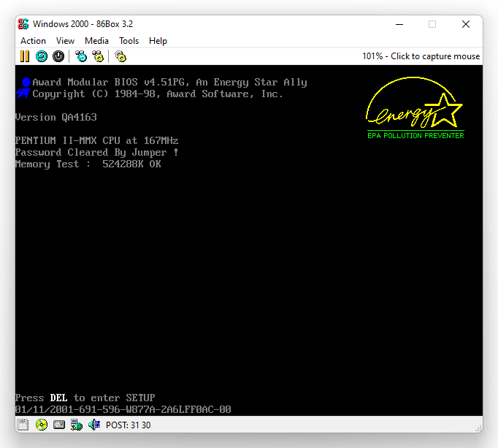Click 'Password Cleared By Jumper !' line
The height and width of the screenshot is (448, 498).
[x=97, y=153]
